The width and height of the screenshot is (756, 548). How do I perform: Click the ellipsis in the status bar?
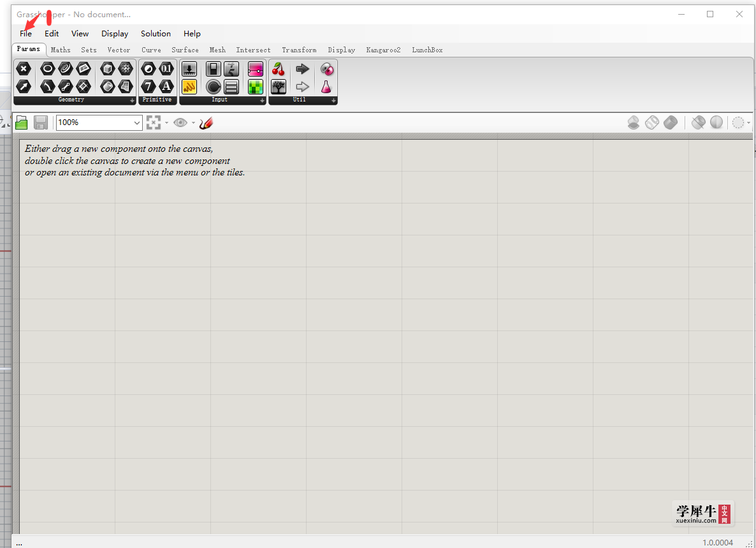18,544
